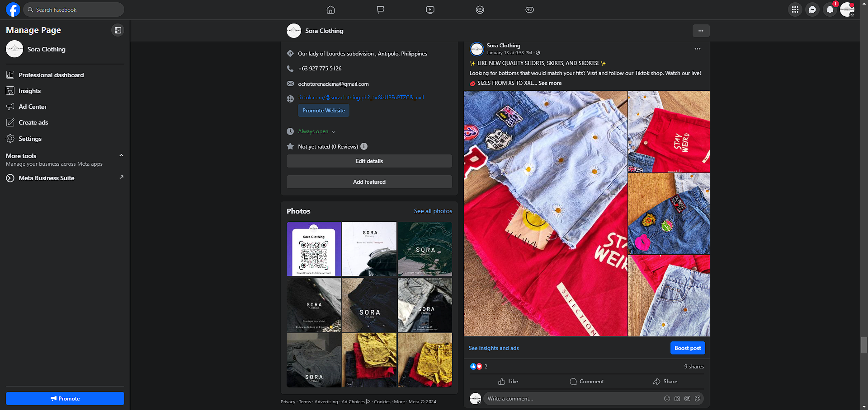The width and height of the screenshot is (868, 410).
Task: Click the January 13 post timestamp
Action: tap(509, 53)
